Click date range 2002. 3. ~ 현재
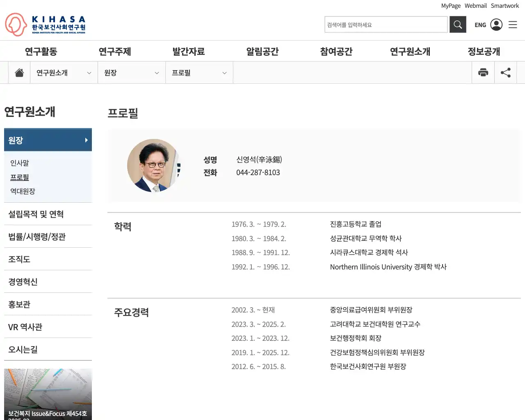The height and width of the screenshot is (420, 525). tap(253, 310)
